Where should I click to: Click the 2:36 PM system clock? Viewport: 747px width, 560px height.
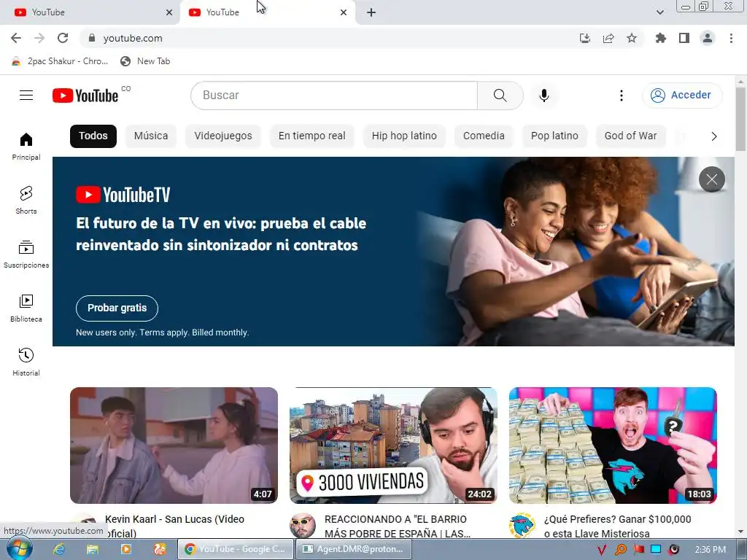pos(711,550)
